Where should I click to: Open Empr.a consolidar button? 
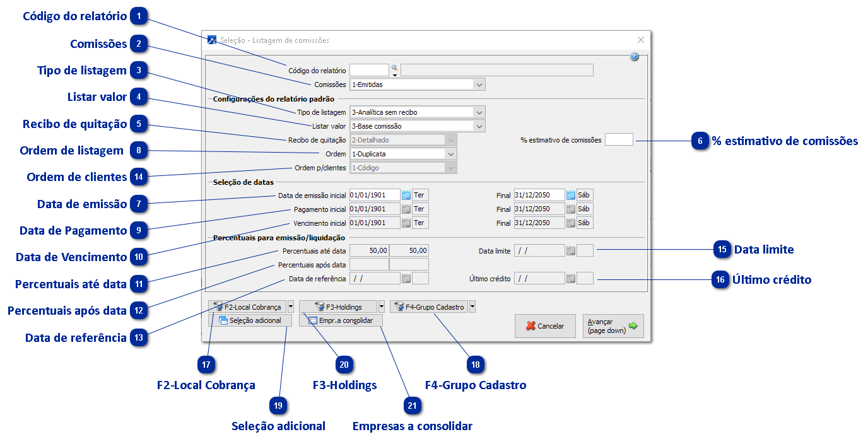pos(341,320)
